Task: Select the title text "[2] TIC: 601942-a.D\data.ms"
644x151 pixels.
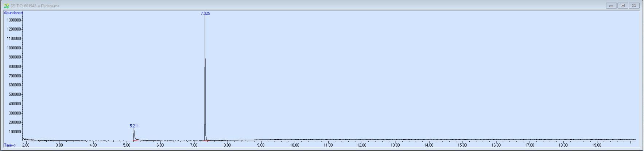Action: 35,6
